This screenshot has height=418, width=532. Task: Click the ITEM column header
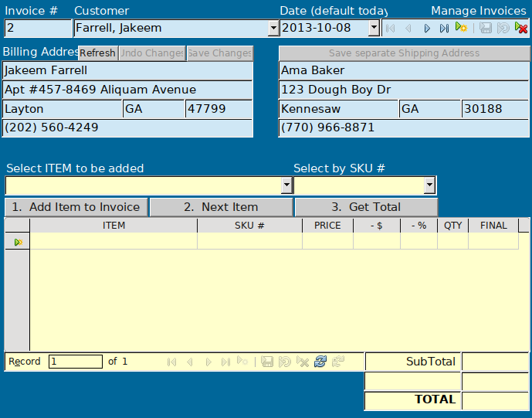[114, 226]
